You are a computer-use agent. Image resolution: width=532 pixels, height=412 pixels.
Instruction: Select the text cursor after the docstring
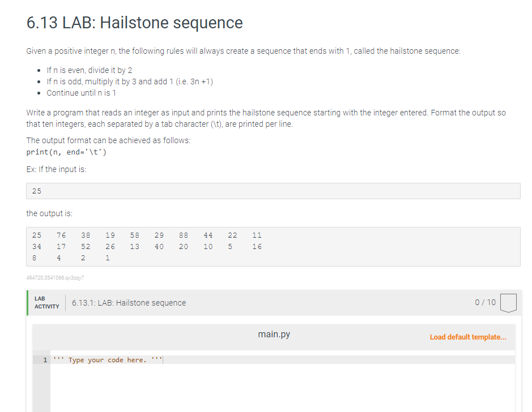[x=163, y=359]
